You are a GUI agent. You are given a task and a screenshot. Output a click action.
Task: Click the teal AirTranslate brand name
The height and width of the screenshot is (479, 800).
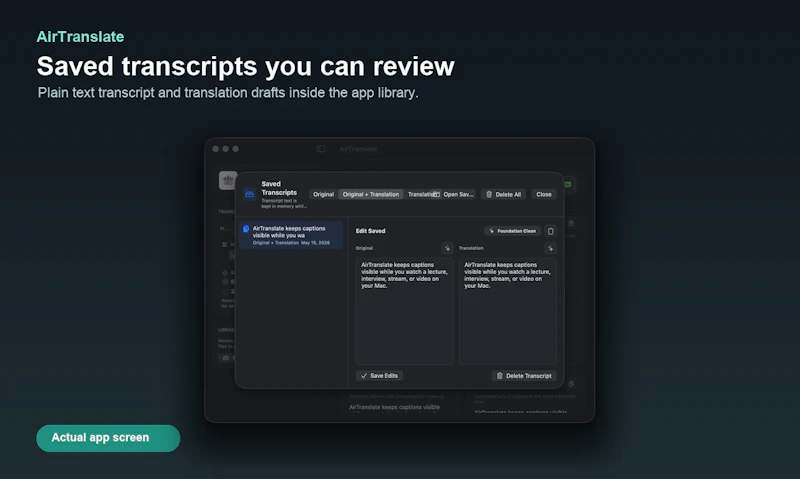click(80, 37)
